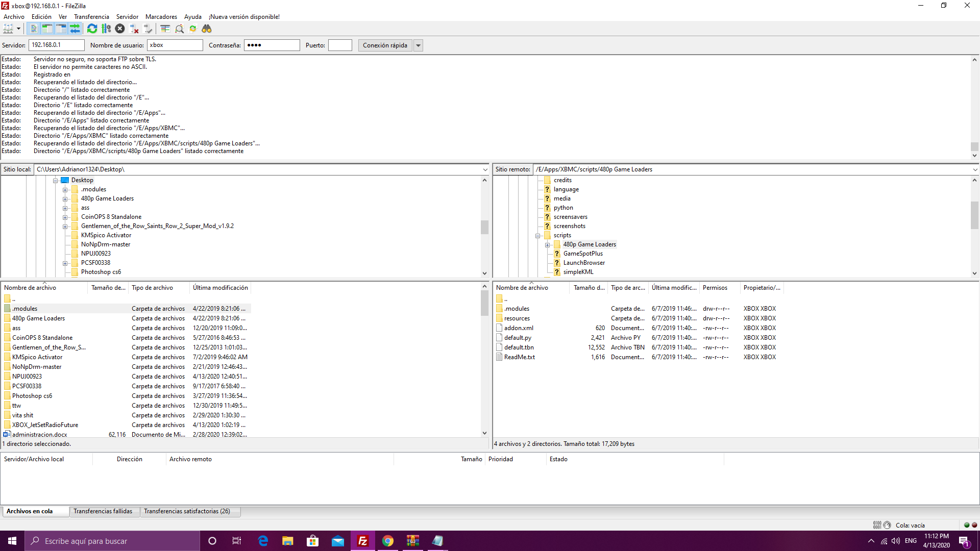This screenshot has width=980, height=551.
Task: Open the Sitio local path dropdown
Action: (x=485, y=169)
